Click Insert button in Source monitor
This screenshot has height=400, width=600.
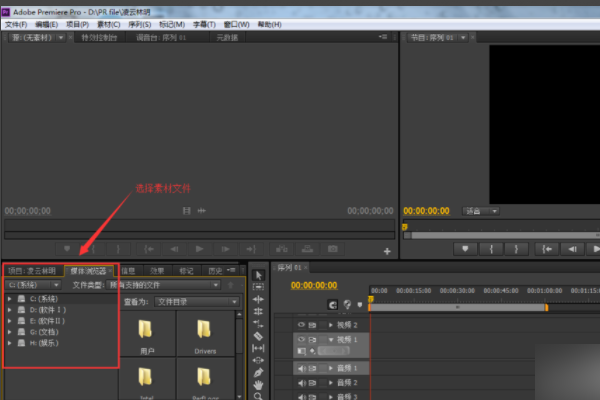(281, 249)
